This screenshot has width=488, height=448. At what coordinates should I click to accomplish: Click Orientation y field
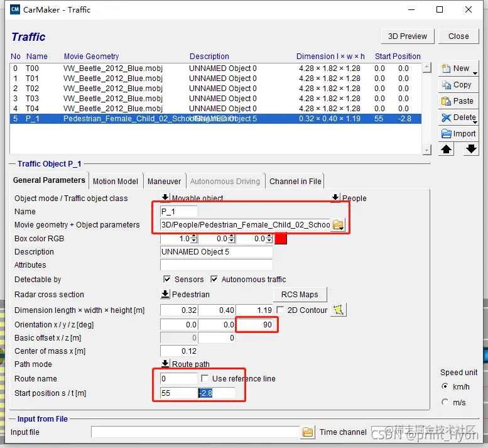click(217, 325)
